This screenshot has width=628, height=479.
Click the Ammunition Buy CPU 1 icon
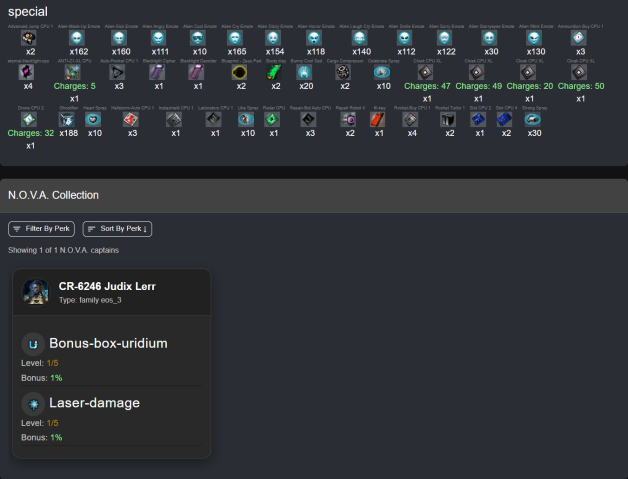[x=579, y=37]
